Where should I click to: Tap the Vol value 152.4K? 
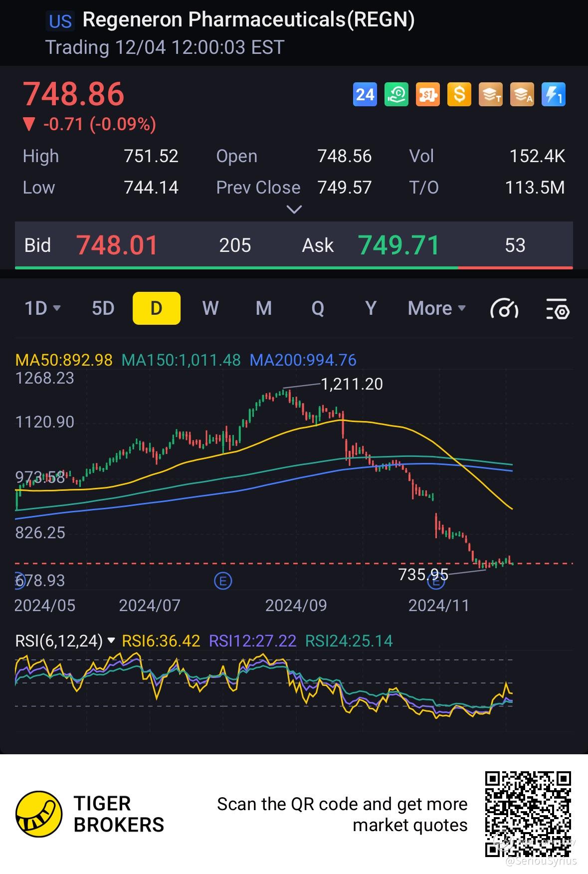coord(537,156)
